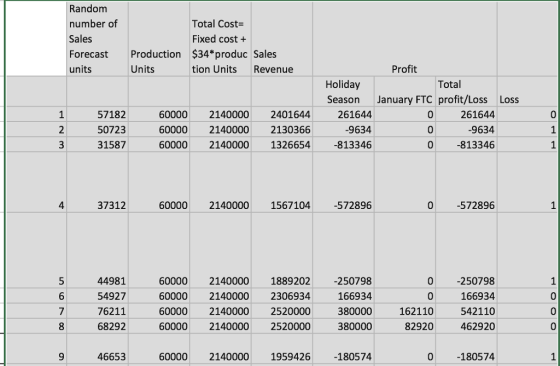Click the forecast value 31587

pos(97,145)
